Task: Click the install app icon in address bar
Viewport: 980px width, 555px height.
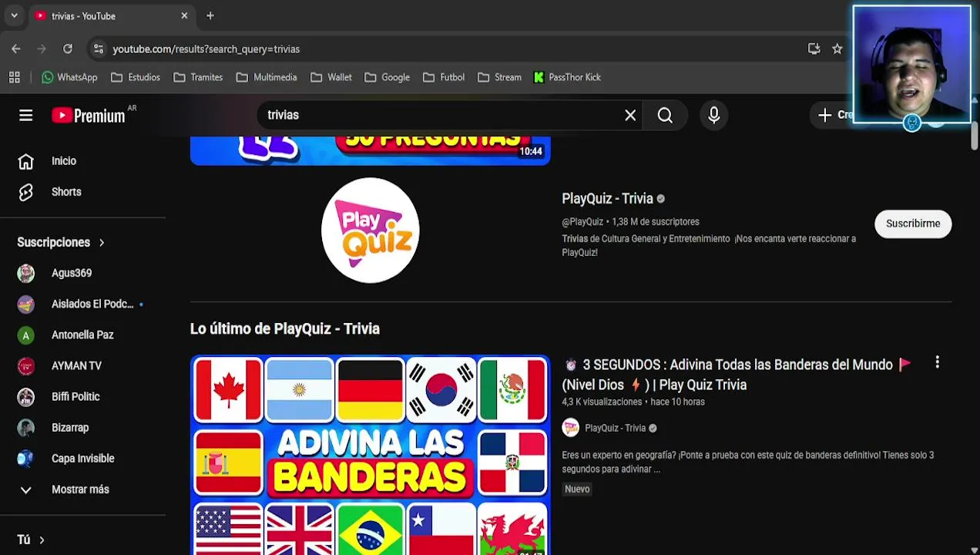Action: coord(814,49)
